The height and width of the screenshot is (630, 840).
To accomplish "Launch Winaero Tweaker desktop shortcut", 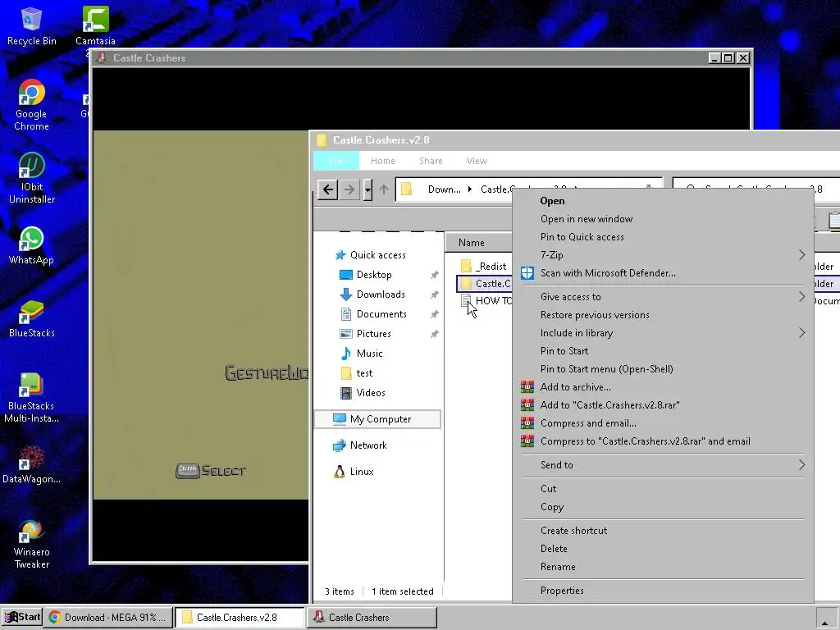I will tap(32, 544).
